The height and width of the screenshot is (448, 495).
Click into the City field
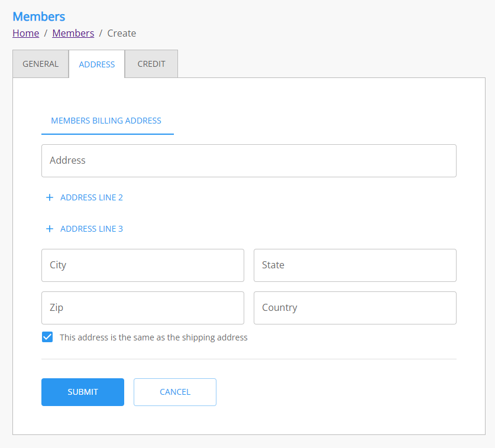pyautogui.click(x=143, y=265)
